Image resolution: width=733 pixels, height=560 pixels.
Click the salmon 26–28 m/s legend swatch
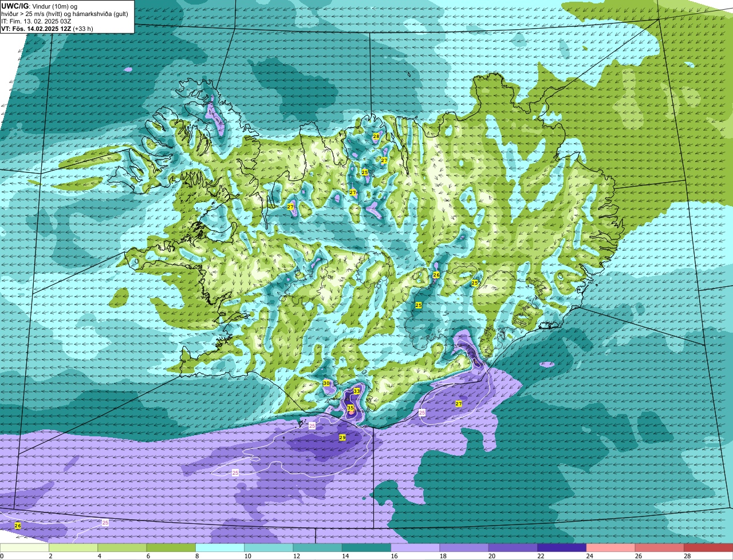click(660, 547)
